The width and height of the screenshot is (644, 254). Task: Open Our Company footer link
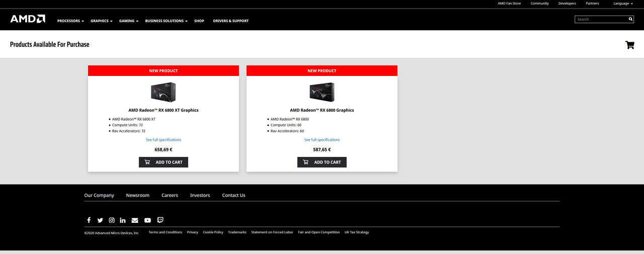(x=99, y=195)
